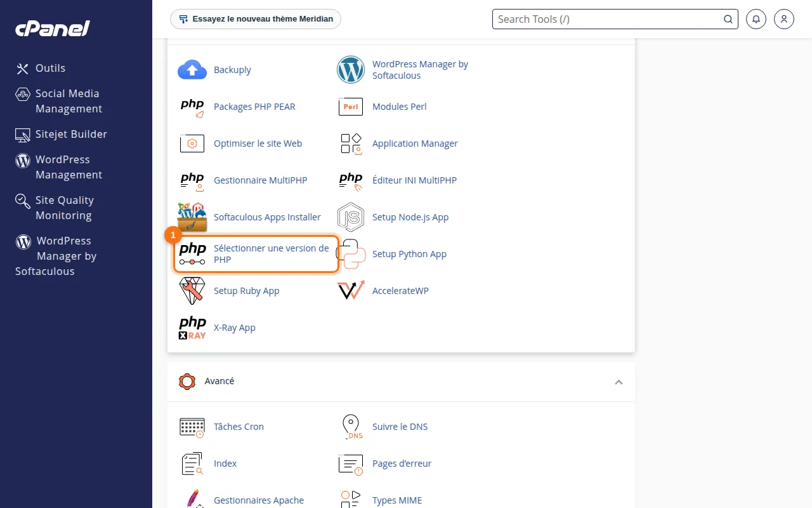Open the Tâches Cron icon
The image size is (812, 508).
coord(192,427)
